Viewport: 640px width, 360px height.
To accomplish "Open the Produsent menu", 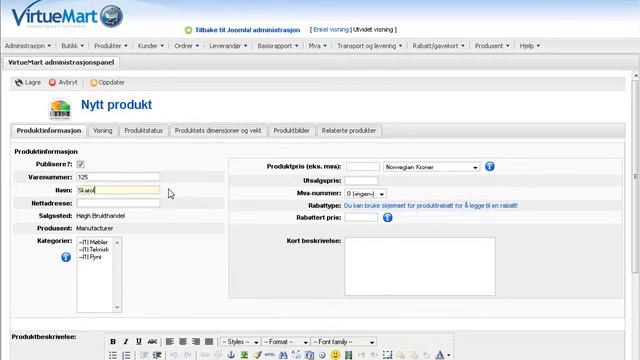I will click(x=492, y=46).
